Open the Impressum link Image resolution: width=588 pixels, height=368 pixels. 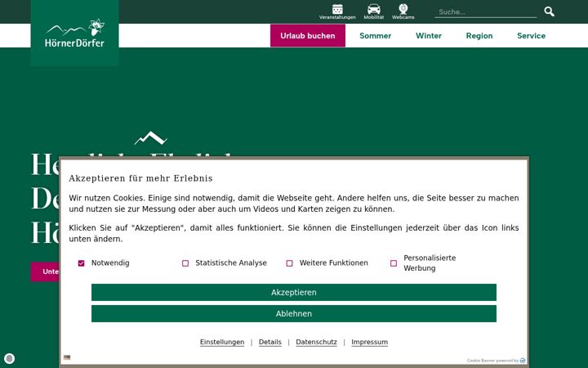click(369, 342)
